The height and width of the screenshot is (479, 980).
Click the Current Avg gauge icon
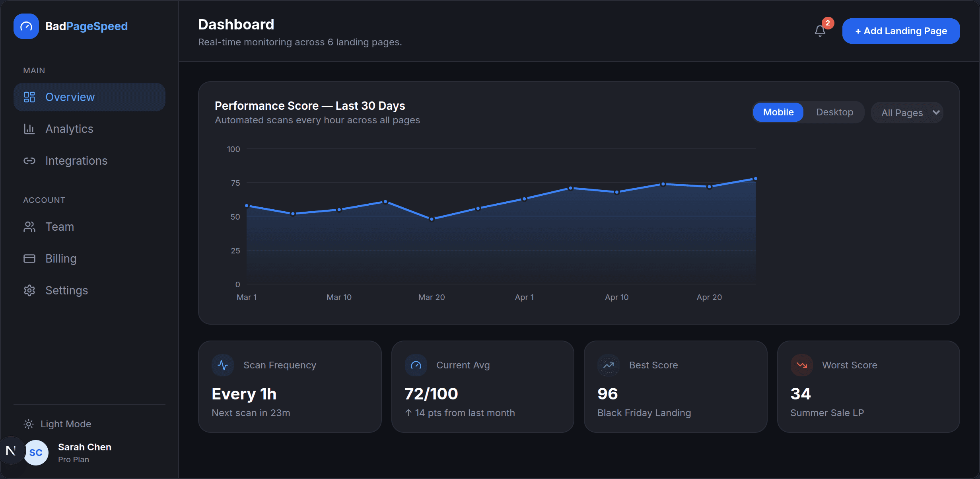click(x=416, y=365)
